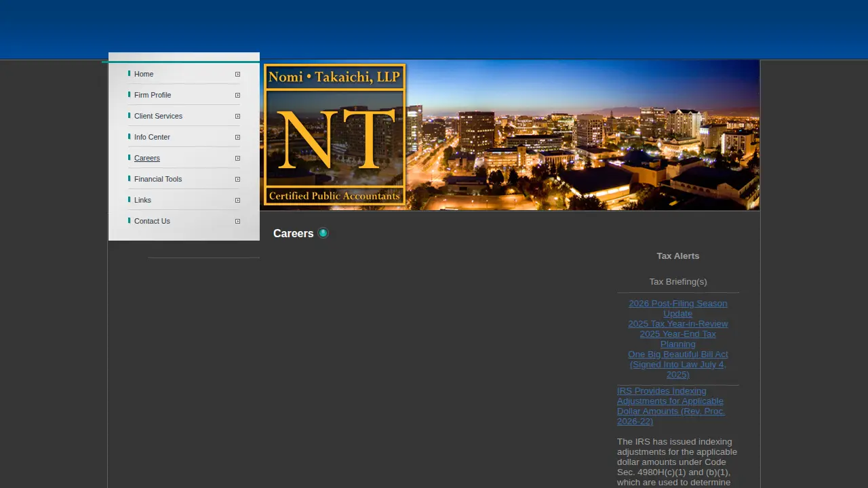Select Info Center in sidebar
The image size is (868, 488).
(152, 137)
